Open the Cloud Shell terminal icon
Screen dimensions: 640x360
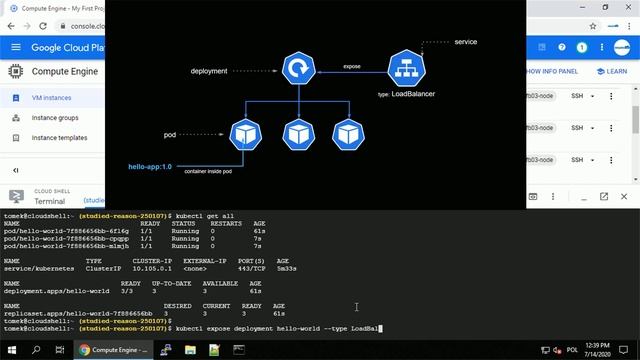[16, 197]
